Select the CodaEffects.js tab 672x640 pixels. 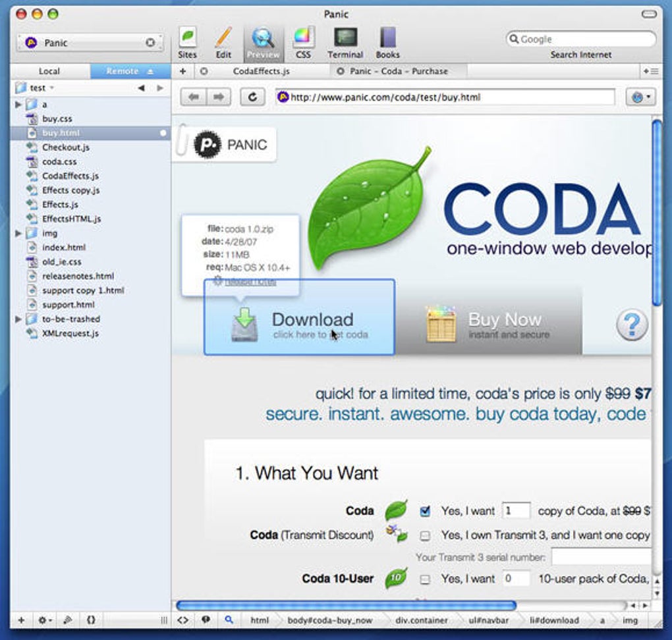pos(261,71)
